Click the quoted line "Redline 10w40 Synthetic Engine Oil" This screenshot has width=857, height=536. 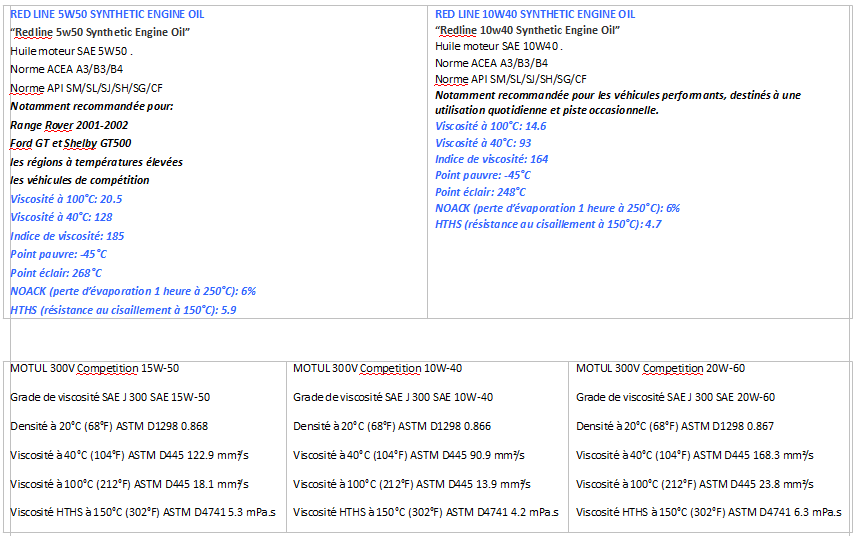pos(527,30)
